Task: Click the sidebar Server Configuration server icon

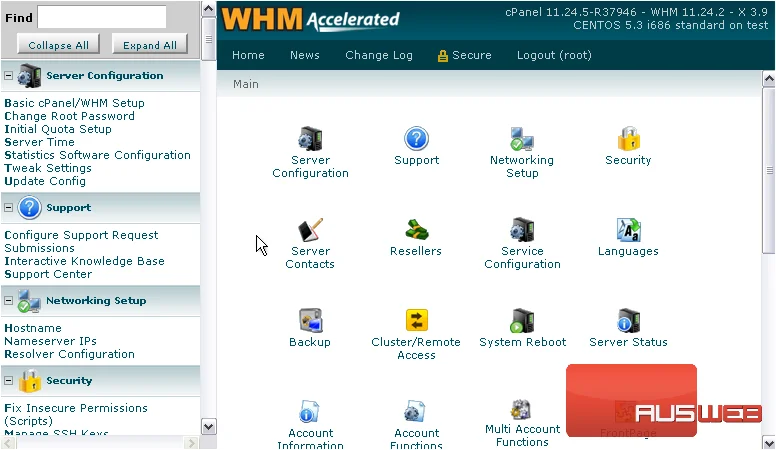Action: point(29,76)
